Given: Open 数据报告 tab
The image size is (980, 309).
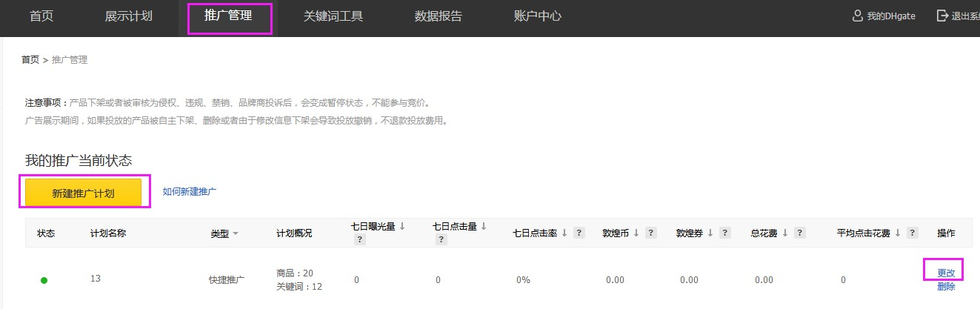Looking at the screenshot, I should [x=439, y=16].
